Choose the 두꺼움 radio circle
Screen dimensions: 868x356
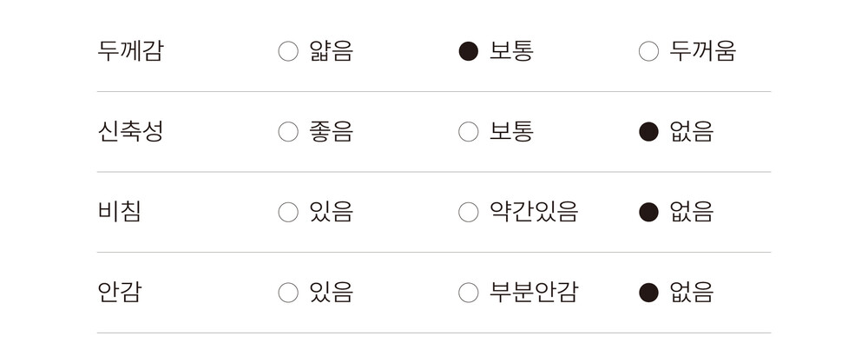[648, 51]
